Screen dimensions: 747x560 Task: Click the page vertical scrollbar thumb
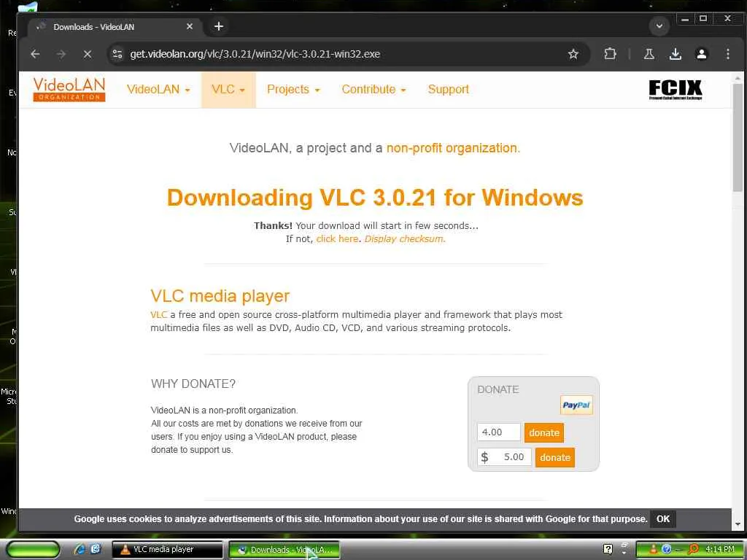click(738, 138)
